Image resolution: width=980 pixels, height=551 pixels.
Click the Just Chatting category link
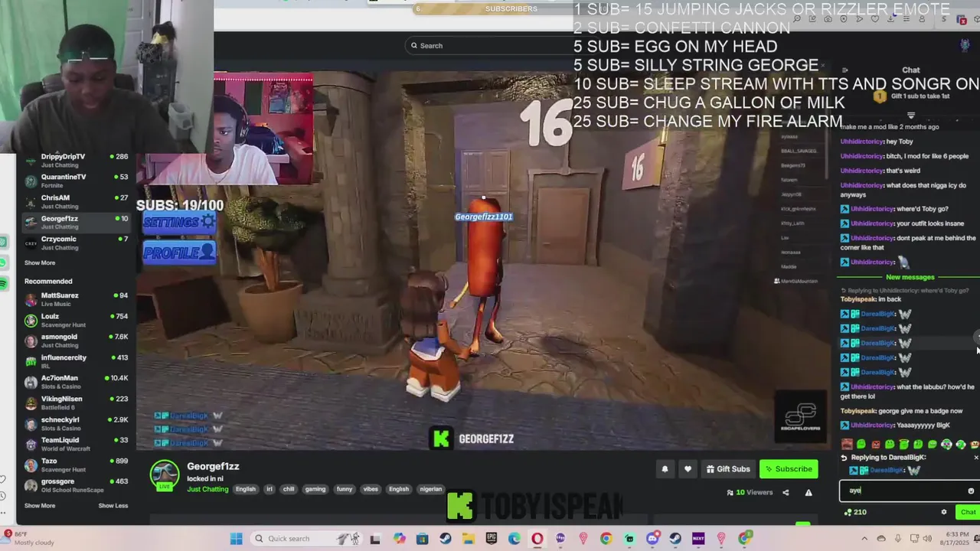click(207, 489)
